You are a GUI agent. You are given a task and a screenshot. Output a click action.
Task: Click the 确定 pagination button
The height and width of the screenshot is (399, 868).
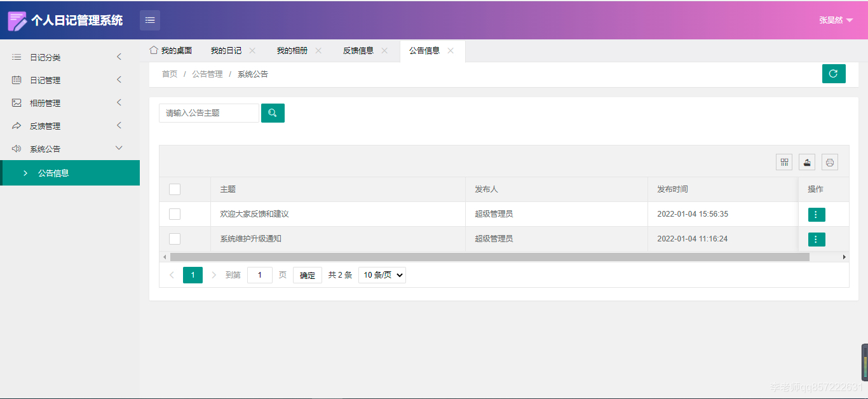308,275
